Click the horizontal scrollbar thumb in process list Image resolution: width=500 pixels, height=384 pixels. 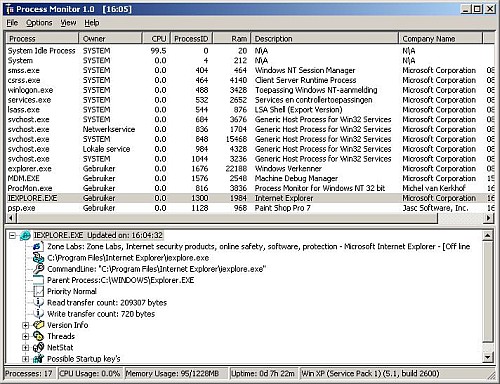click(x=227, y=218)
